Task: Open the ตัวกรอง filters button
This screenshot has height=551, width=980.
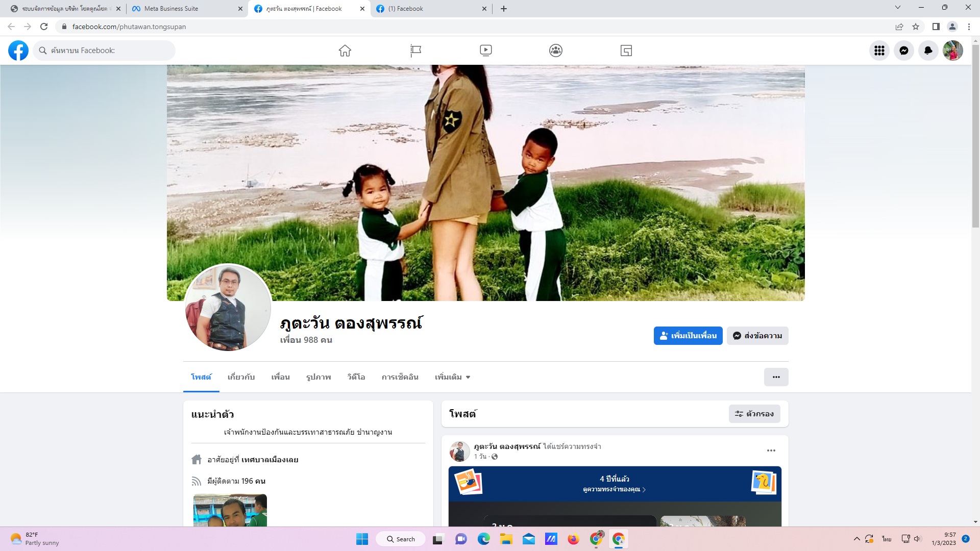Action: pos(754,414)
